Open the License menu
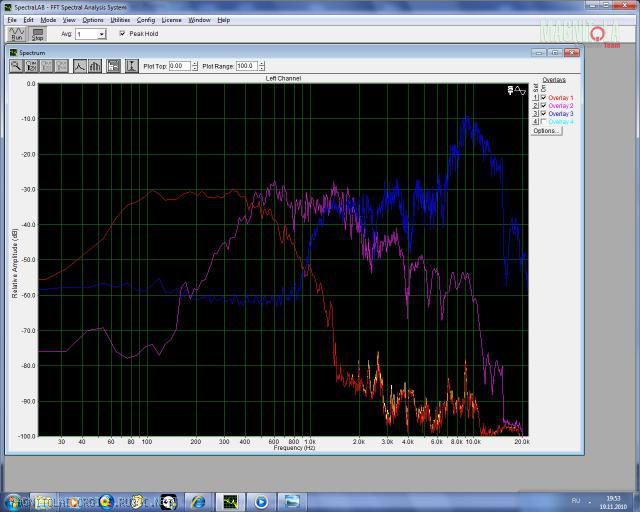Image resolution: width=640 pixels, height=512 pixels. [171, 20]
